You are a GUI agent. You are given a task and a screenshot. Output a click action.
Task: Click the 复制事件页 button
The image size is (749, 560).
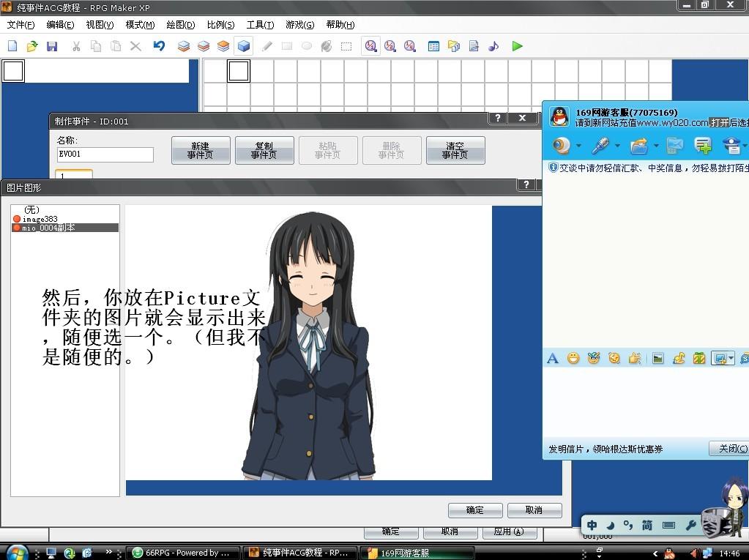[x=264, y=150]
